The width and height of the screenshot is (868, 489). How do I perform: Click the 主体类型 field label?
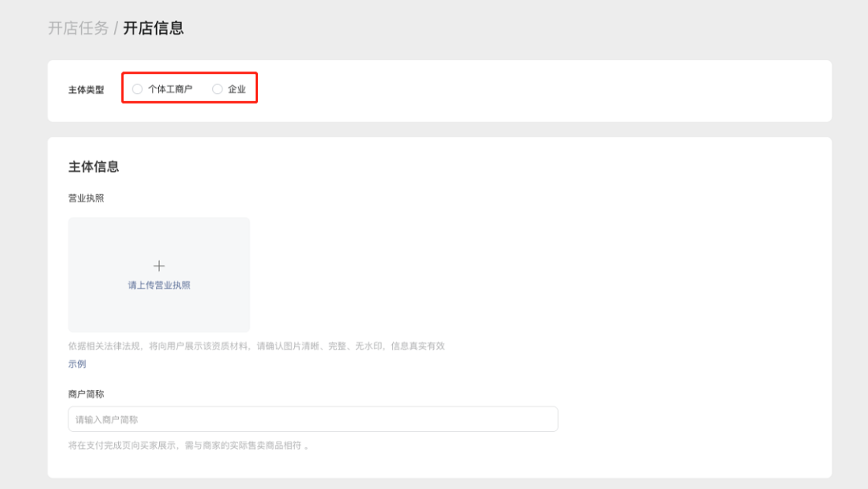point(86,90)
